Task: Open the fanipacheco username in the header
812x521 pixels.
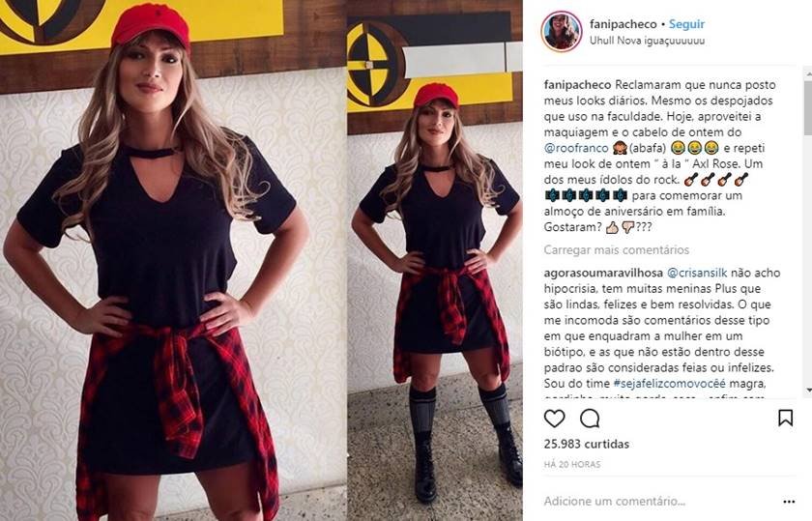Action: pyautogui.click(x=623, y=24)
